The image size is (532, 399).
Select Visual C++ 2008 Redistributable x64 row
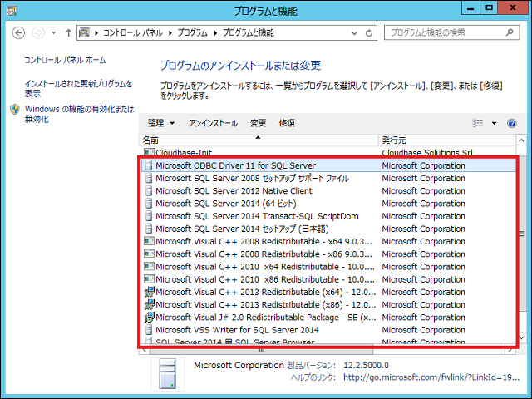tap(328, 241)
